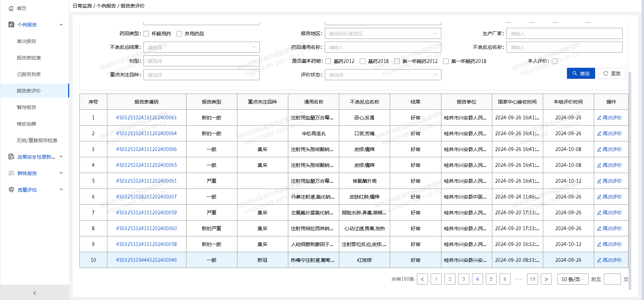Tick the 基药2018 checkbox

tap(363, 61)
